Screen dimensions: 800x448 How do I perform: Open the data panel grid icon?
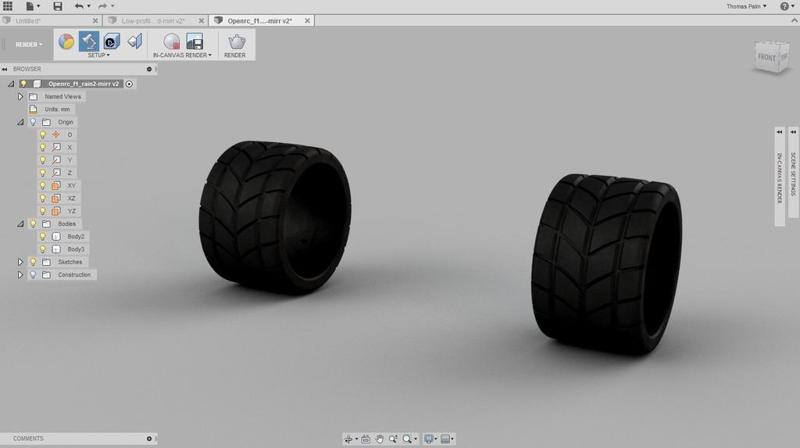(x=8, y=6)
